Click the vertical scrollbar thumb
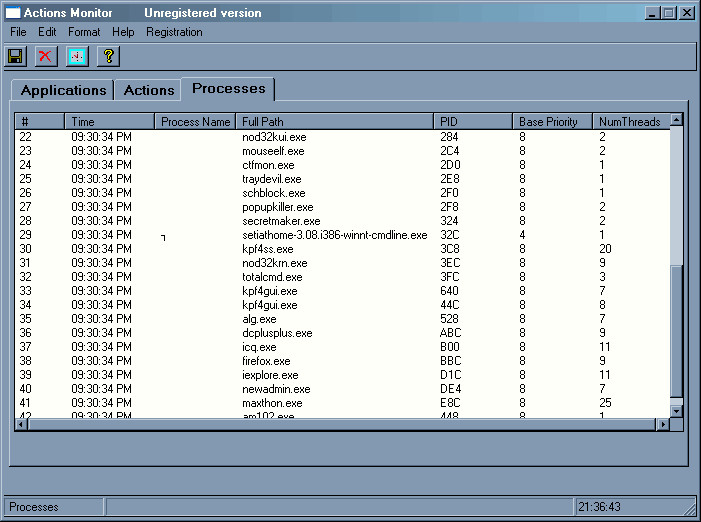The height and width of the screenshot is (522, 701). pyautogui.click(x=676, y=330)
